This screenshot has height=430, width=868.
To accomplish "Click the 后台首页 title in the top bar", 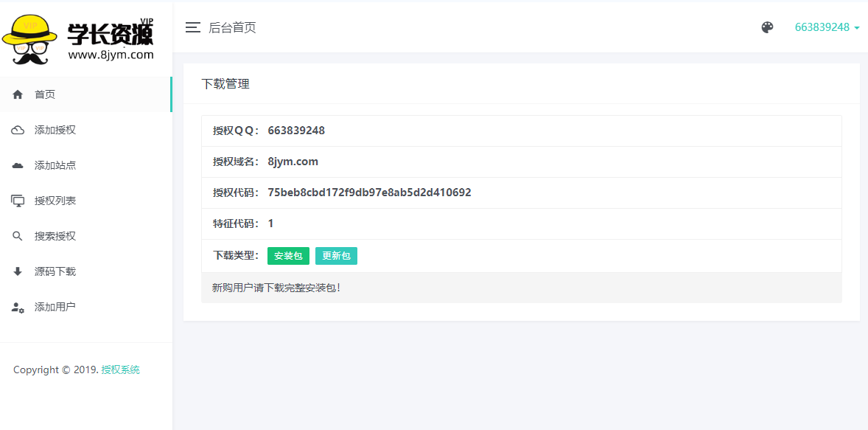I will click(232, 27).
